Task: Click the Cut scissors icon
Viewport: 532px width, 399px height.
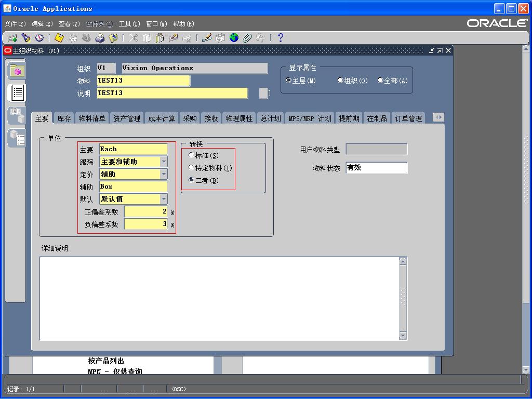Action: coord(133,38)
